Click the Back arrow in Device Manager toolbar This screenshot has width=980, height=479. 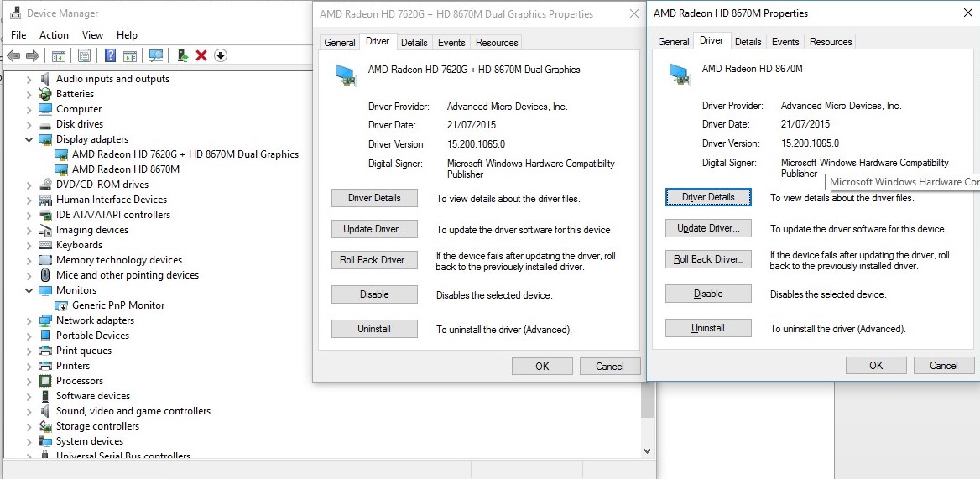[13, 55]
